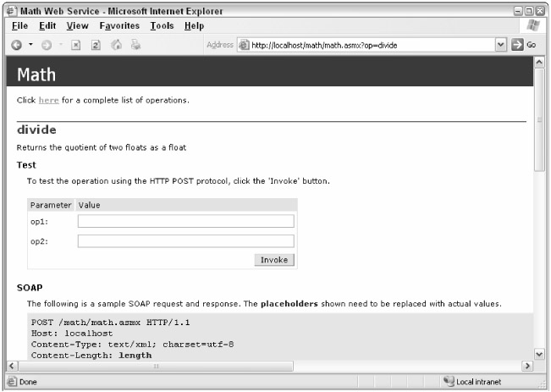
Task: Open the Favorites menu
Action: 118,26
